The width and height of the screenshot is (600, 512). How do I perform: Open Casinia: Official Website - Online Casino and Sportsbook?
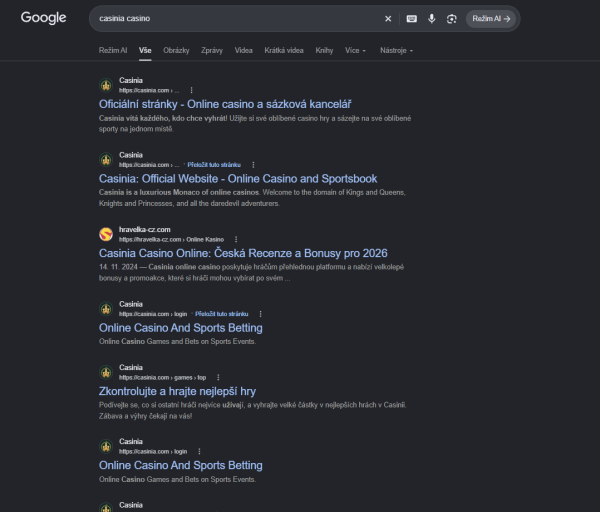click(x=238, y=179)
